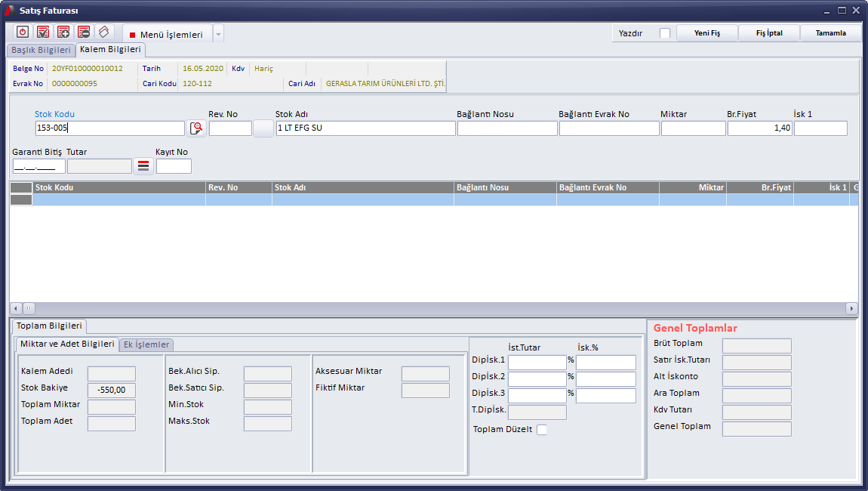Enable the Yazdır checkbox
Viewport: 868px width, 491px height.
point(664,33)
